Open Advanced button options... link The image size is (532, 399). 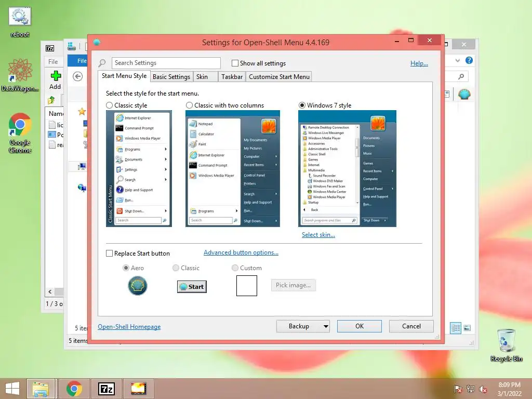point(241,252)
